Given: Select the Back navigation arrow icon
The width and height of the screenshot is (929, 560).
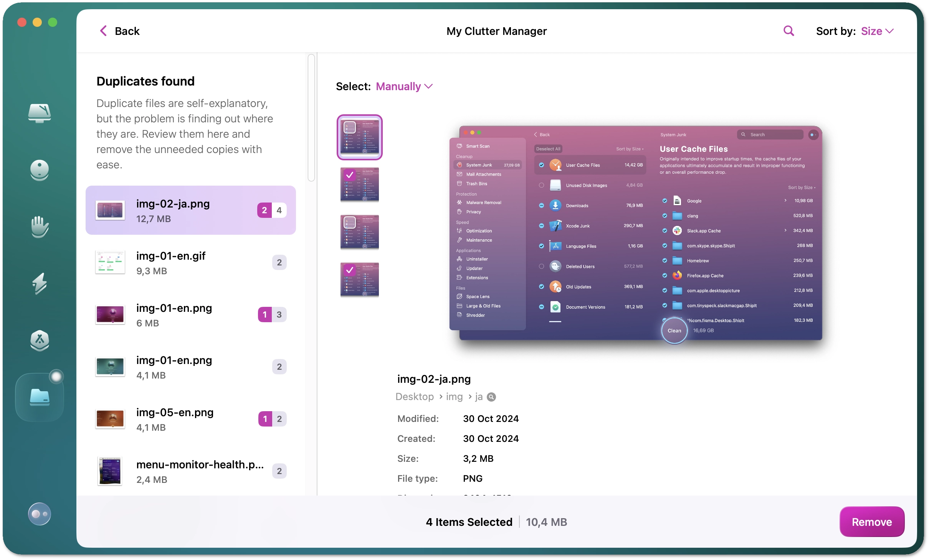Looking at the screenshot, I should coord(103,31).
